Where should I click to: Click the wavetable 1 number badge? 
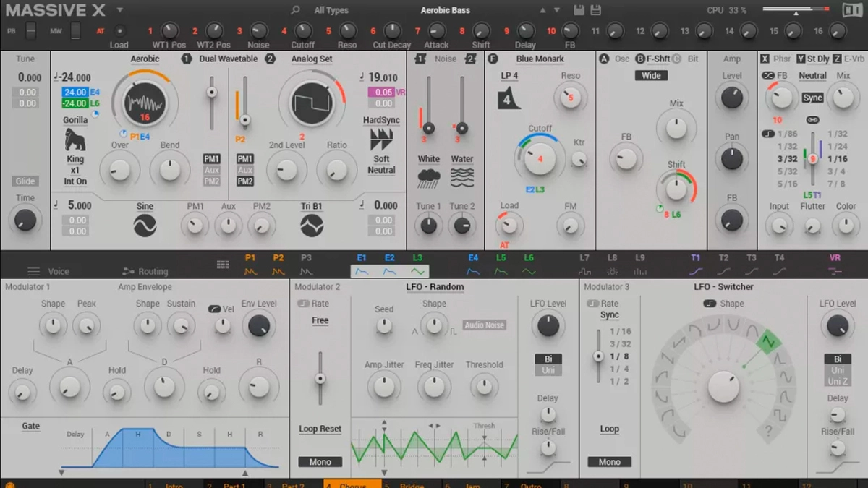point(187,59)
